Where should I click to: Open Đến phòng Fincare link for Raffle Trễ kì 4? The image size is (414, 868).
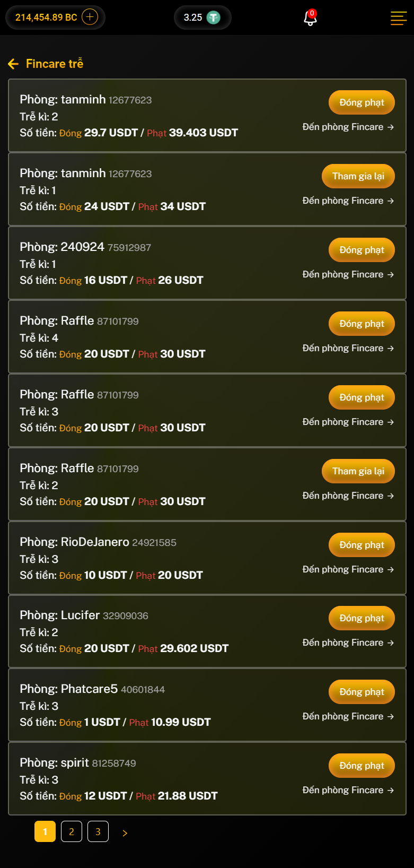point(348,348)
